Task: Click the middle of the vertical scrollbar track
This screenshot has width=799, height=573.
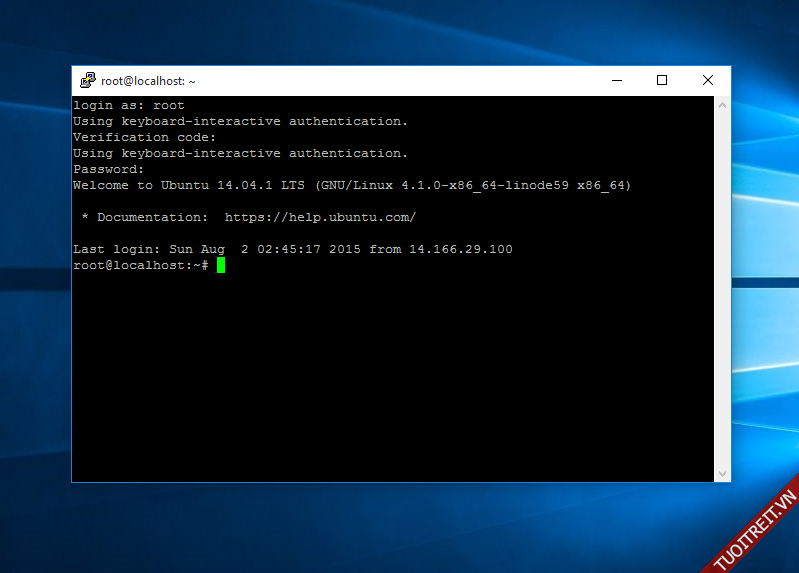Action: click(x=723, y=288)
